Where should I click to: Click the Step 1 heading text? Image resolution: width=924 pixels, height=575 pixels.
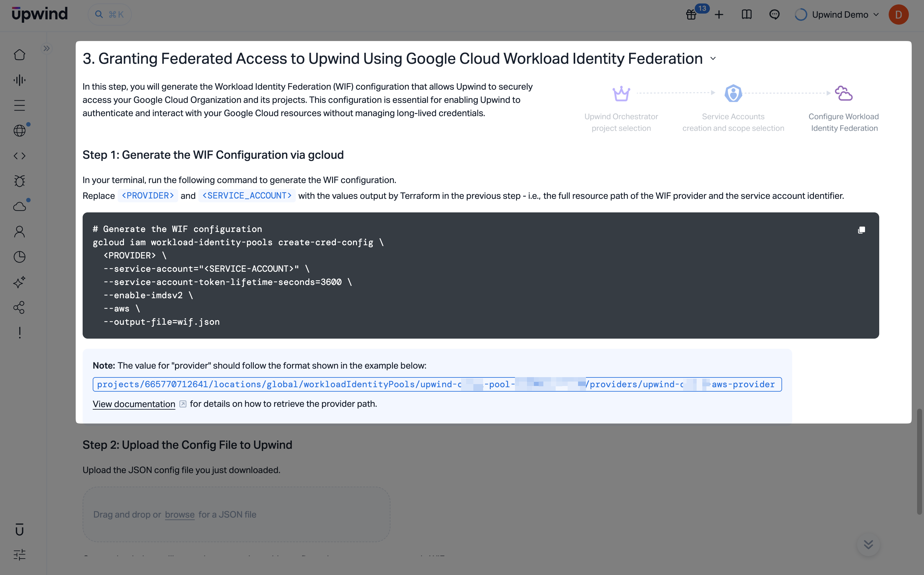point(213,155)
